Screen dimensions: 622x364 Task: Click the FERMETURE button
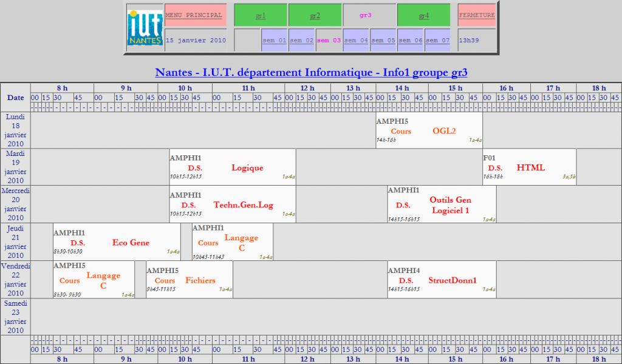pos(477,15)
